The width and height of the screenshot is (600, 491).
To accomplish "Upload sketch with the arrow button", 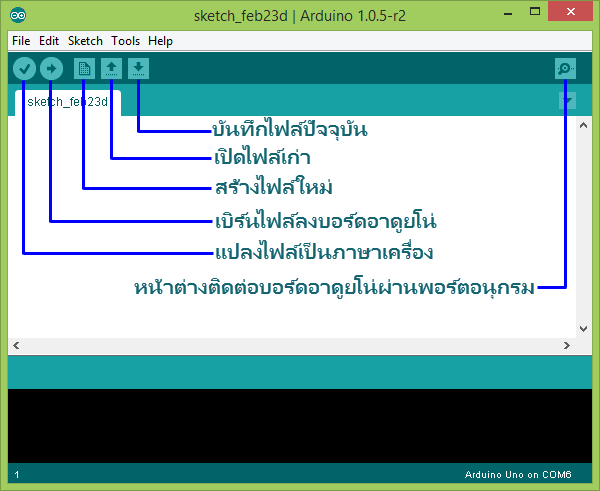I will tap(51, 69).
